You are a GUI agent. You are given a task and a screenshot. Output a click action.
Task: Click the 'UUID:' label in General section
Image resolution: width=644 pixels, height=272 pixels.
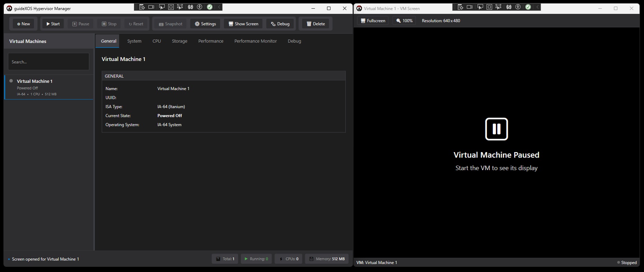coord(111,98)
